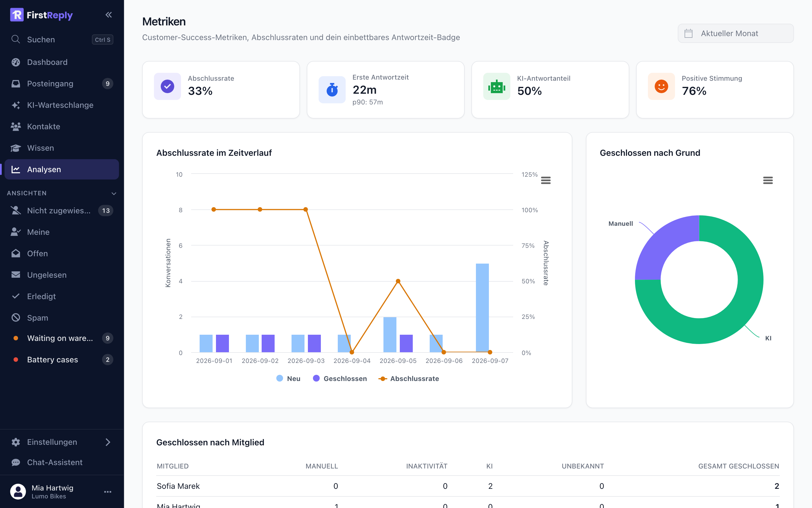Open KI-Warteschlange page

pos(62,105)
